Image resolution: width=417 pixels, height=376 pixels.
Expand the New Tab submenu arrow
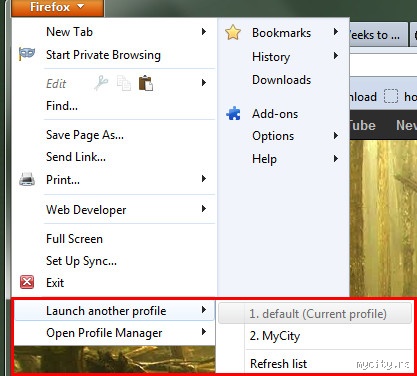204,32
